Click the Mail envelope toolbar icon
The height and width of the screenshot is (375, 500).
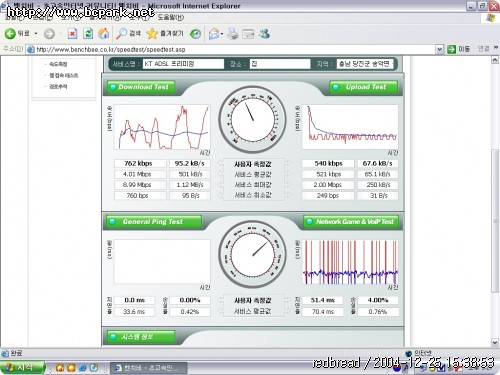tap(214, 34)
